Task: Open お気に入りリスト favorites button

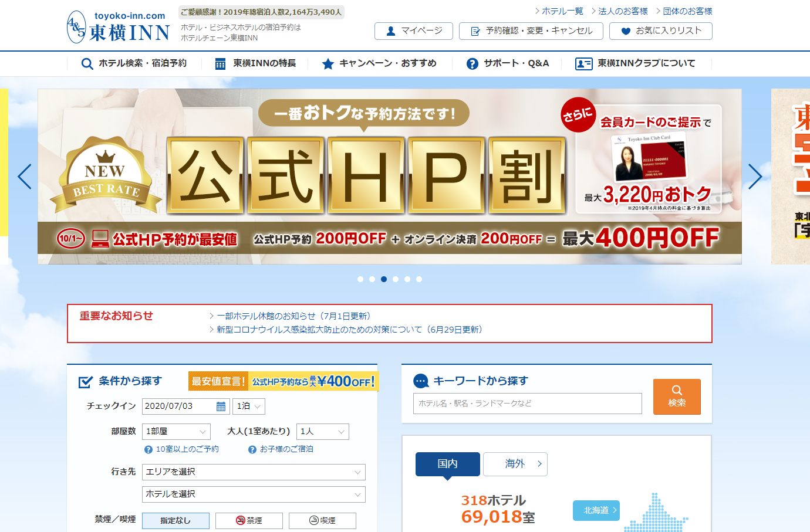Action: (661, 31)
